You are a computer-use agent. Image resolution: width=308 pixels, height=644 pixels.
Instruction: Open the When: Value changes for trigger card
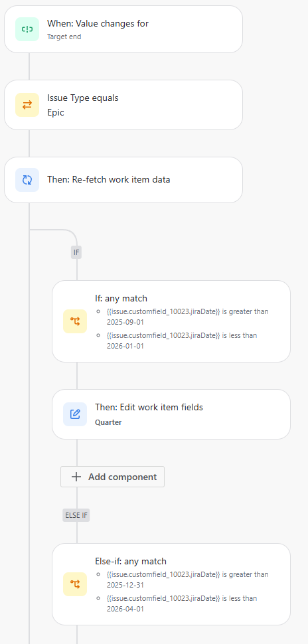click(x=123, y=29)
